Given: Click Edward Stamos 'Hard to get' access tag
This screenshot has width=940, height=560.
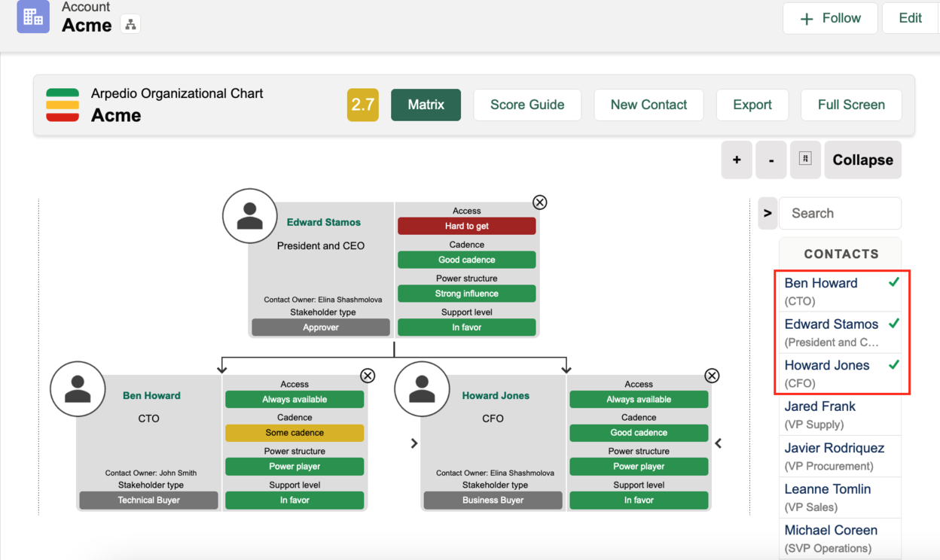Looking at the screenshot, I should (x=467, y=226).
